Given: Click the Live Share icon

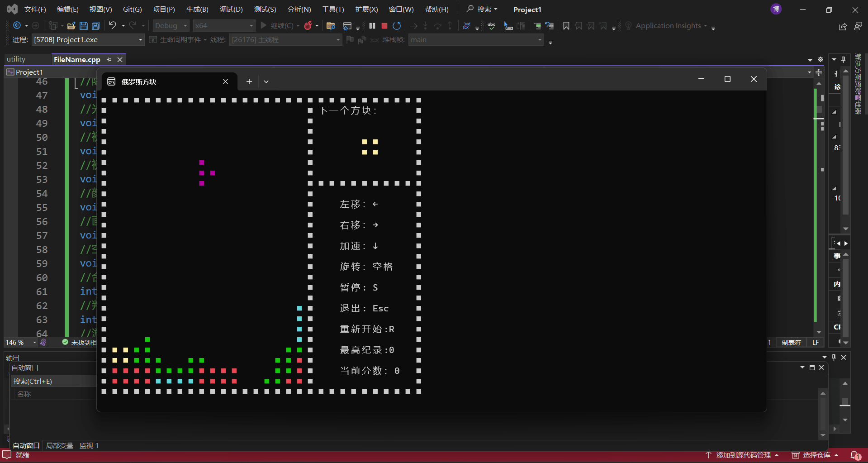Looking at the screenshot, I should [x=843, y=27].
